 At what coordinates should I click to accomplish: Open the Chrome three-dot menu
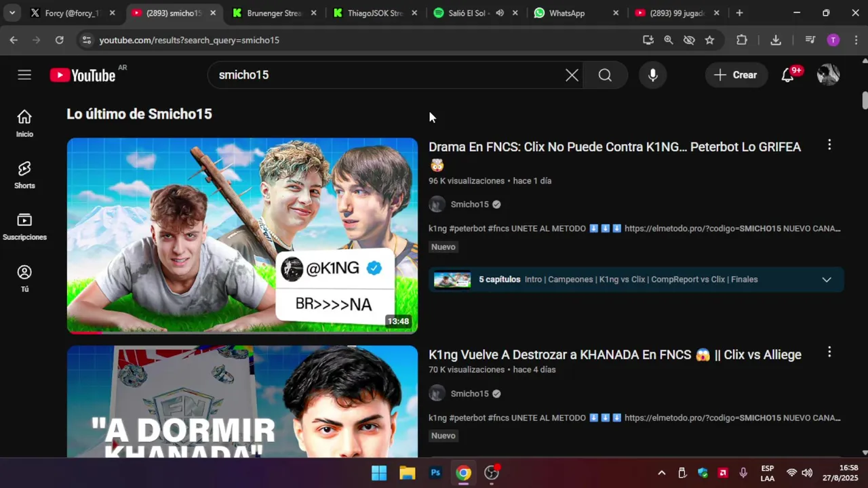click(855, 40)
